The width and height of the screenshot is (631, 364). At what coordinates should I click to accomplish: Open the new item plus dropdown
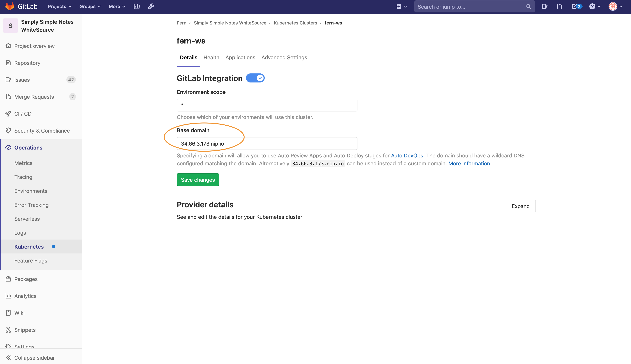tap(402, 7)
